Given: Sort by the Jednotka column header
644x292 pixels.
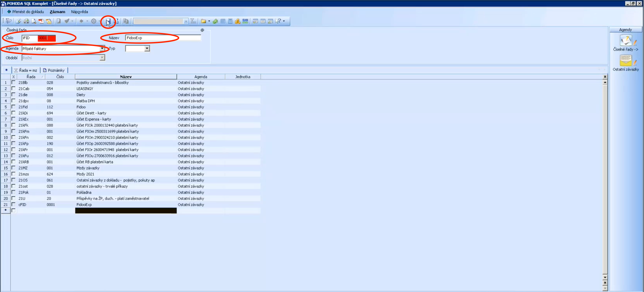Looking at the screenshot, I should click(x=243, y=77).
